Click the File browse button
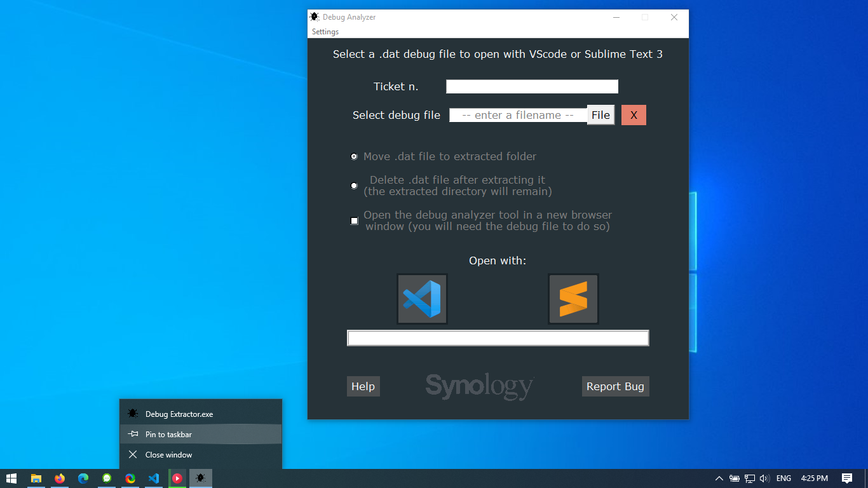Screen dimensions: 868x488 [600, 115]
